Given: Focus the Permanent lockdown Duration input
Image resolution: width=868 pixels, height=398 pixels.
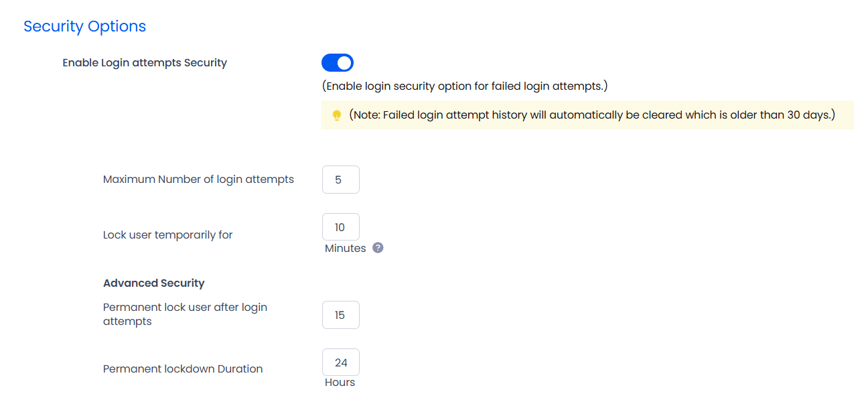Looking at the screenshot, I should point(341,362).
